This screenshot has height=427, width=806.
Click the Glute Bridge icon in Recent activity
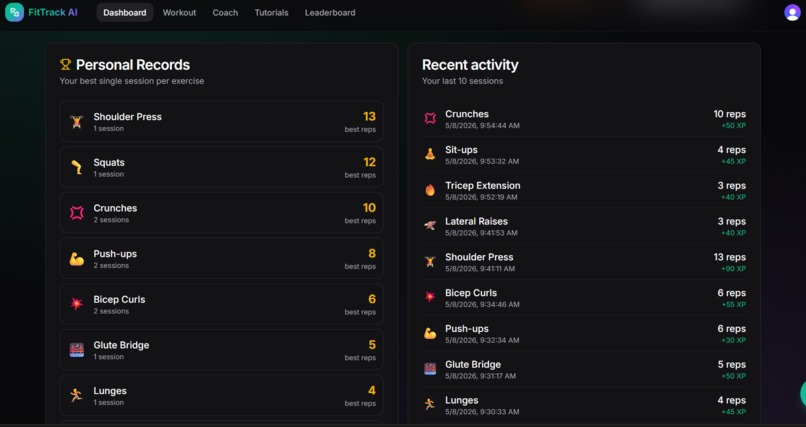(x=430, y=368)
